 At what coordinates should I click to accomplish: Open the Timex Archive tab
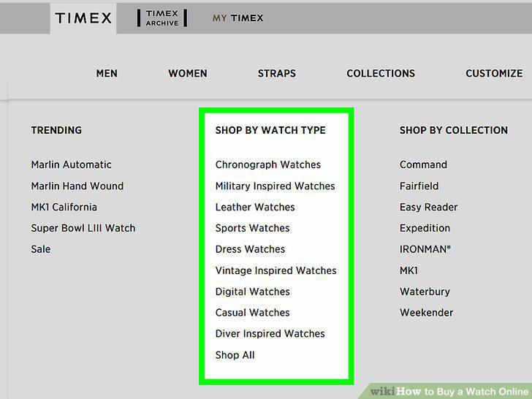point(162,18)
